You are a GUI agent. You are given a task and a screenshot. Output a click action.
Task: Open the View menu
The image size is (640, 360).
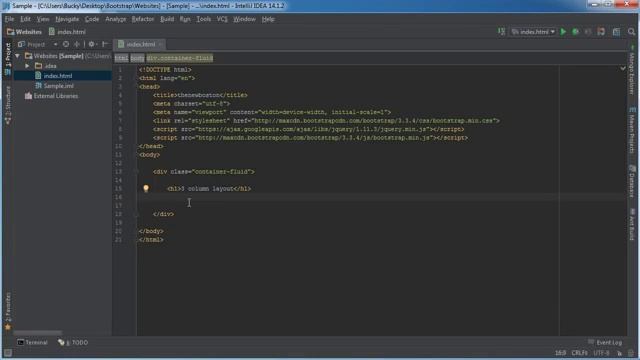[43, 19]
